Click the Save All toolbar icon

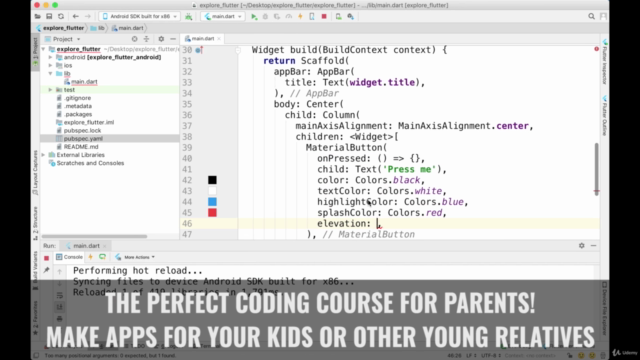[49, 16]
